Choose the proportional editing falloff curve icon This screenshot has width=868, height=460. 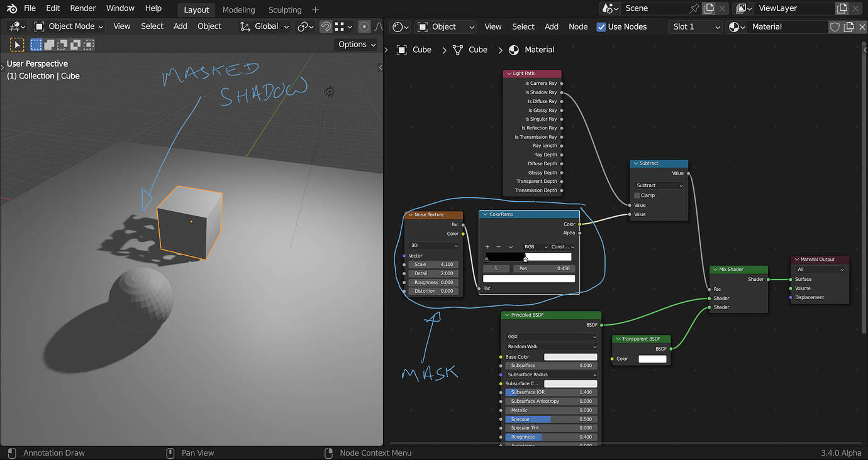[x=378, y=26]
